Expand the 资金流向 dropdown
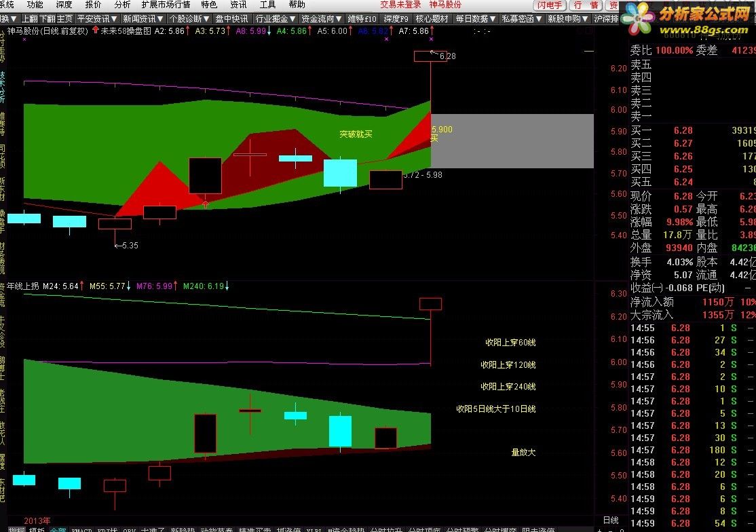Image resolution: width=756 pixels, height=532 pixels. (321, 19)
